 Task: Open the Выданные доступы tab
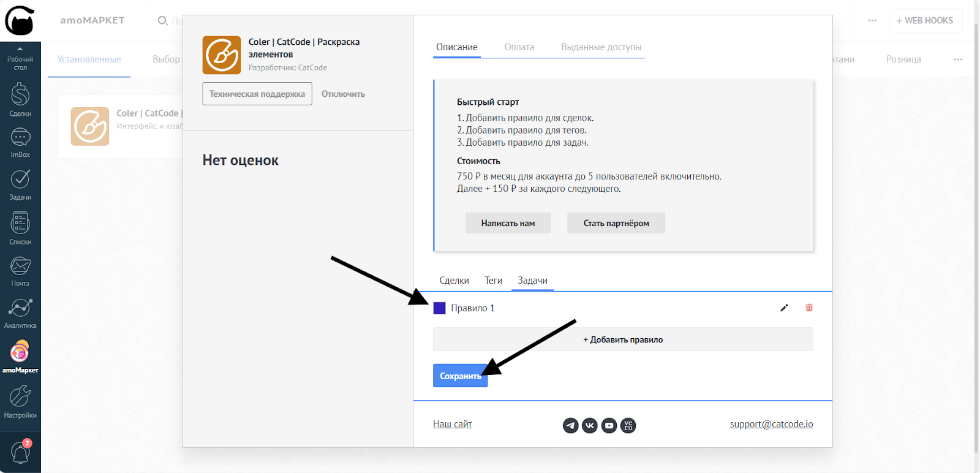(601, 47)
